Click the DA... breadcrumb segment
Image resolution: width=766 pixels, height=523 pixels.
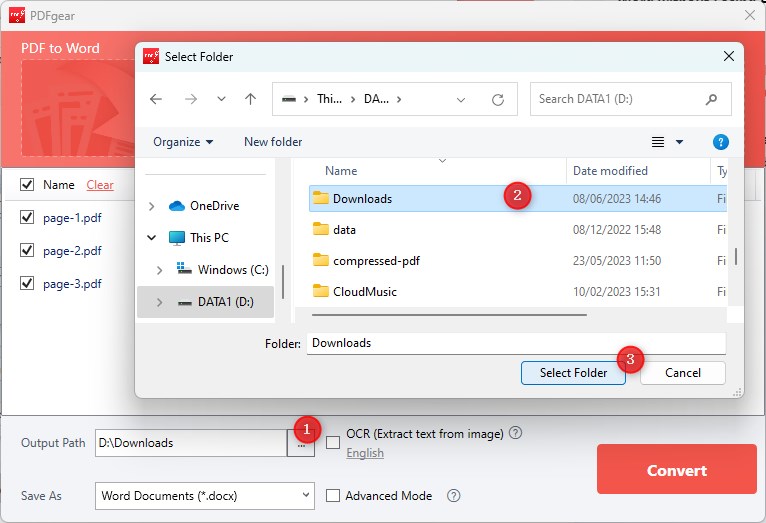[x=376, y=99]
